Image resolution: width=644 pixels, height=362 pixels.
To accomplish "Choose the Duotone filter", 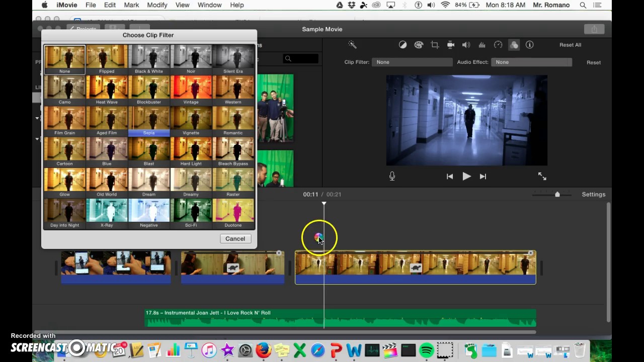I will (233, 214).
